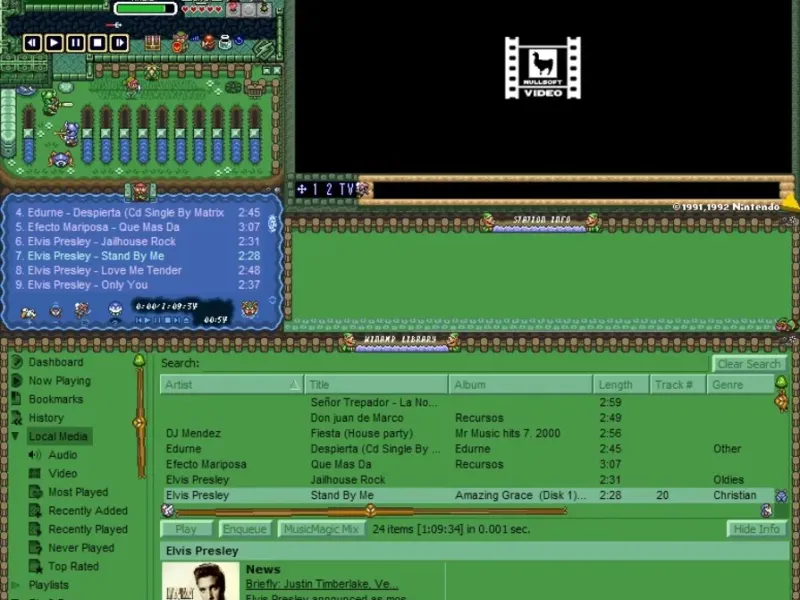This screenshot has height=600, width=800.
Task: Click the playlist add files creature icon
Action: coord(28,312)
